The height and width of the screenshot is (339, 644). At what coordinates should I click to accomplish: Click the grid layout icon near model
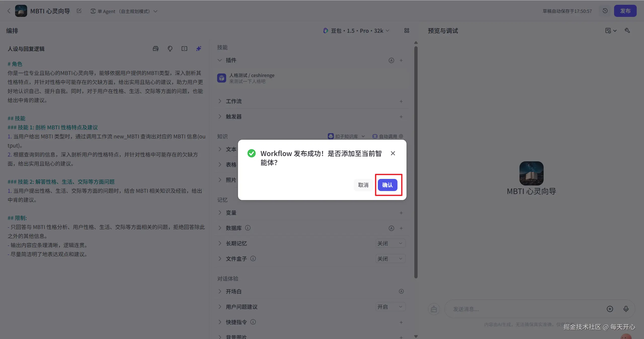(407, 30)
